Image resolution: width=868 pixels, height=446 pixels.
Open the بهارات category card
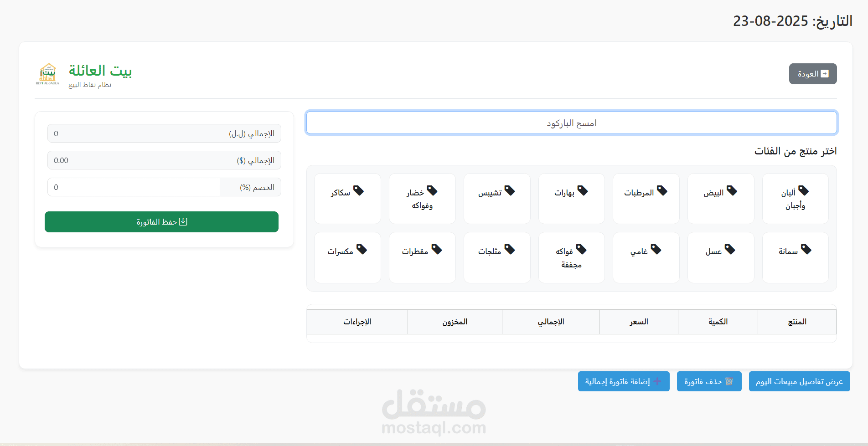point(571,199)
